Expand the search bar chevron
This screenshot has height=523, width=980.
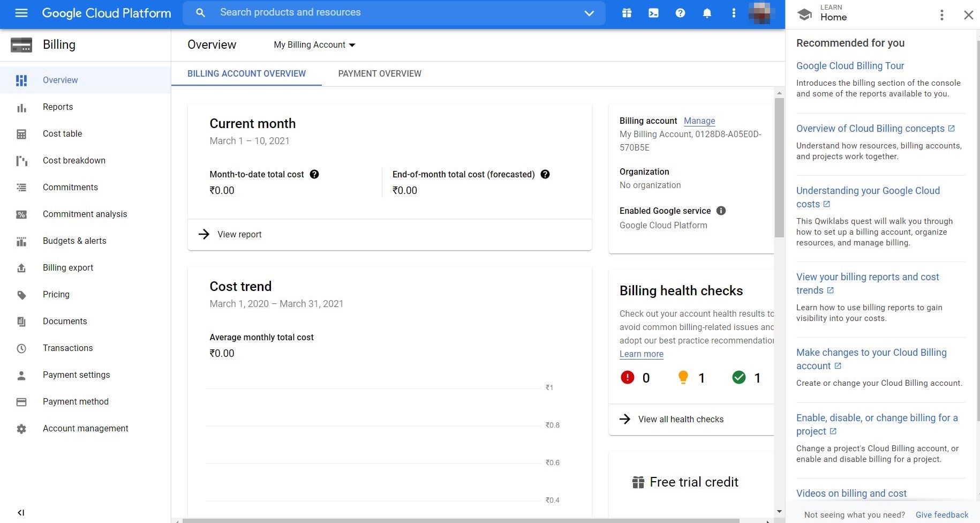point(589,13)
